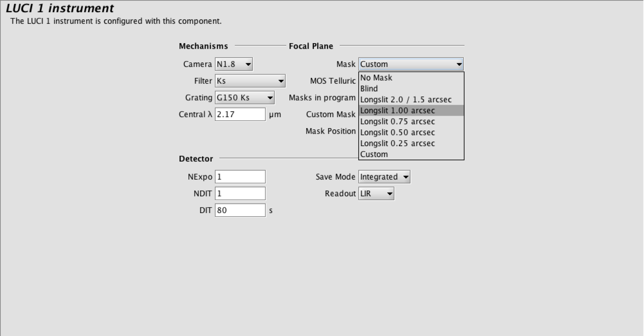Image resolution: width=644 pixels, height=336 pixels.
Task: Click the Central λ input field
Action: click(240, 114)
